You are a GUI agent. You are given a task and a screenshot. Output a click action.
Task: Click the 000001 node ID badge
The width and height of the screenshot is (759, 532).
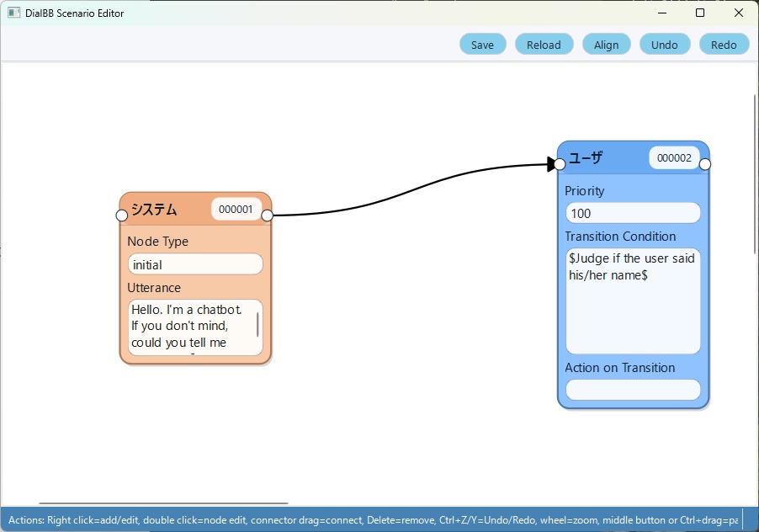point(236,209)
